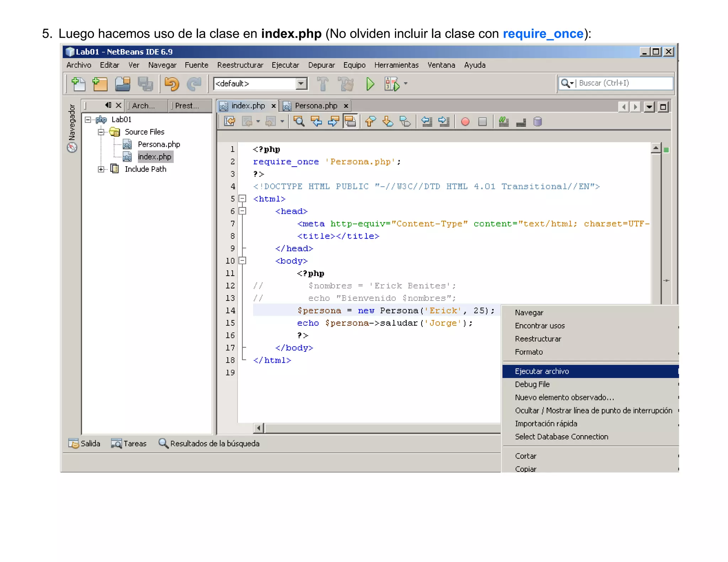
Task: Open the Archivo menu
Action: [x=79, y=65]
